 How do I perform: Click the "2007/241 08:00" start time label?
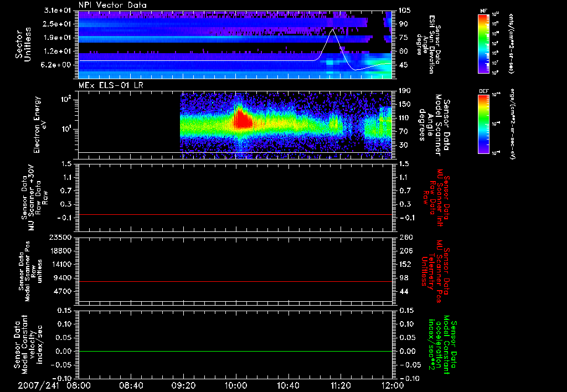[x=55, y=385]
